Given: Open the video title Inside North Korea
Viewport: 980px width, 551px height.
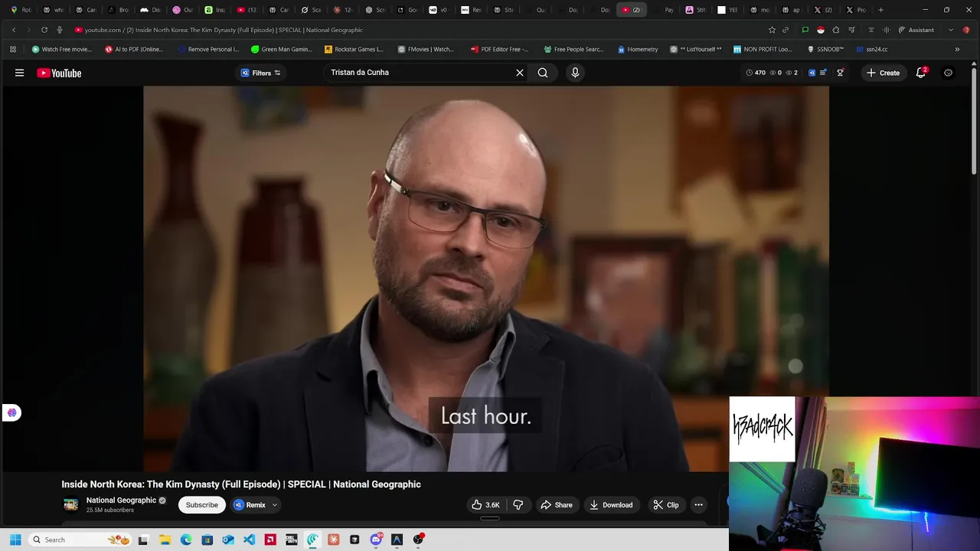Looking at the screenshot, I should tap(241, 484).
